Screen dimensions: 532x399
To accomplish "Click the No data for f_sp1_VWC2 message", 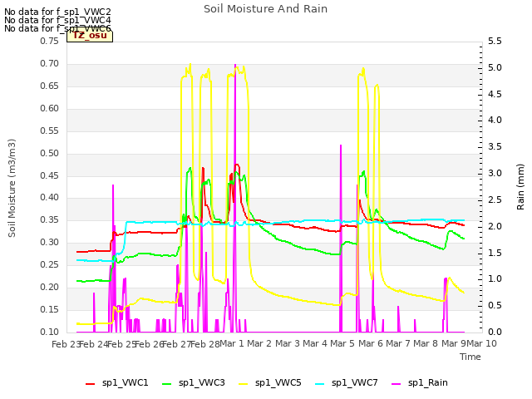I will click(57, 12).
